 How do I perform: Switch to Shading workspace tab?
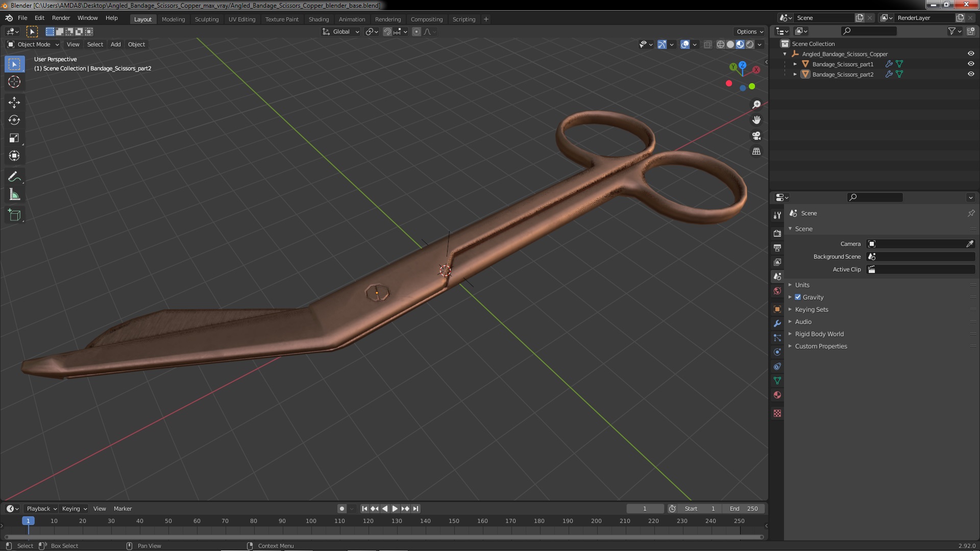pyautogui.click(x=318, y=19)
